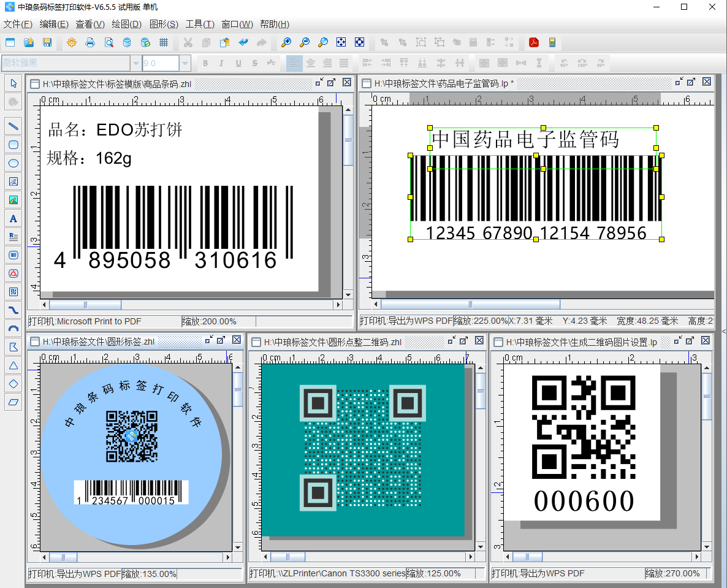Open the 工具(T) menu
The width and height of the screenshot is (727, 588).
coord(200,25)
